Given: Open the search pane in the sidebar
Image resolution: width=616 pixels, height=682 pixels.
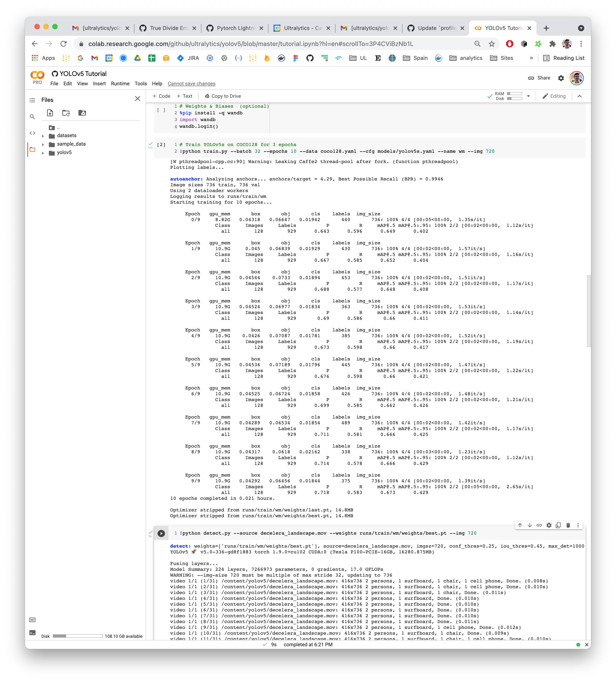Looking at the screenshot, I should (x=32, y=116).
